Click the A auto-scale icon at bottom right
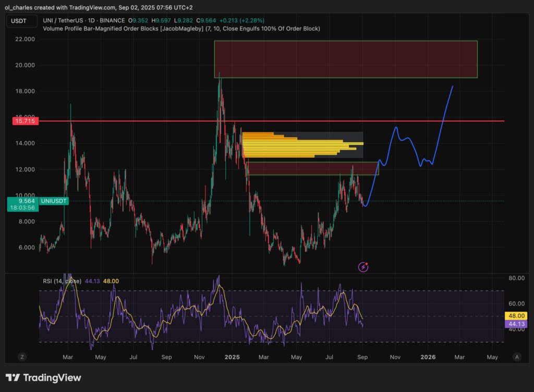The height and width of the screenshot is (392, 534). [516, 357]
